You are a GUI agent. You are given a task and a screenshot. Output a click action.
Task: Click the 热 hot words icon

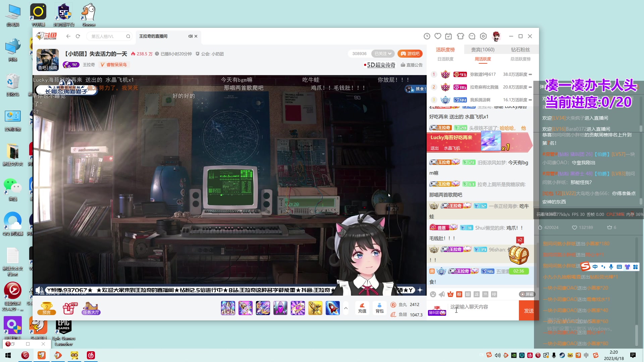click(x=485, y=294)
